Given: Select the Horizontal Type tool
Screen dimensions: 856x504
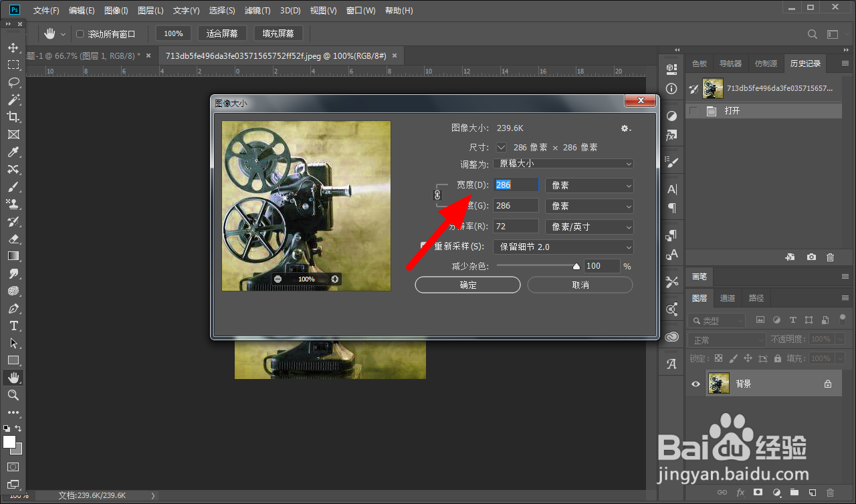Looking at the screenshot, I should pyautogui.click(x=13, y=326).
